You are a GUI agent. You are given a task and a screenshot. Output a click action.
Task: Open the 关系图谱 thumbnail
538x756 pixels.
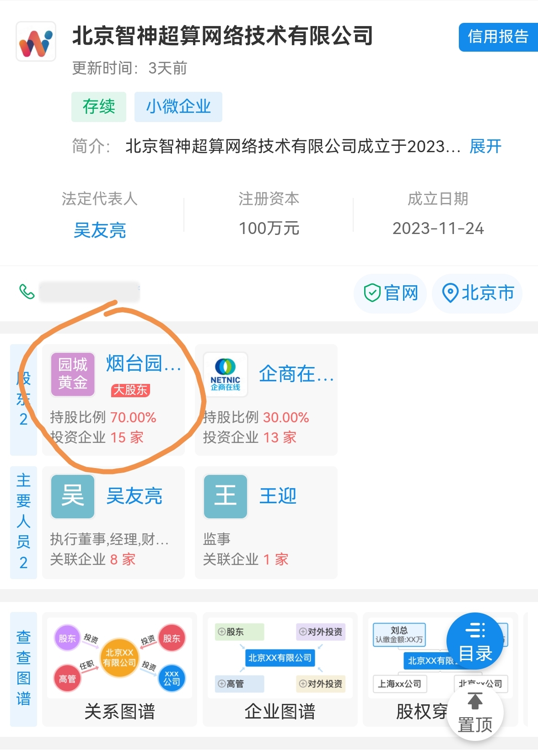119,669
